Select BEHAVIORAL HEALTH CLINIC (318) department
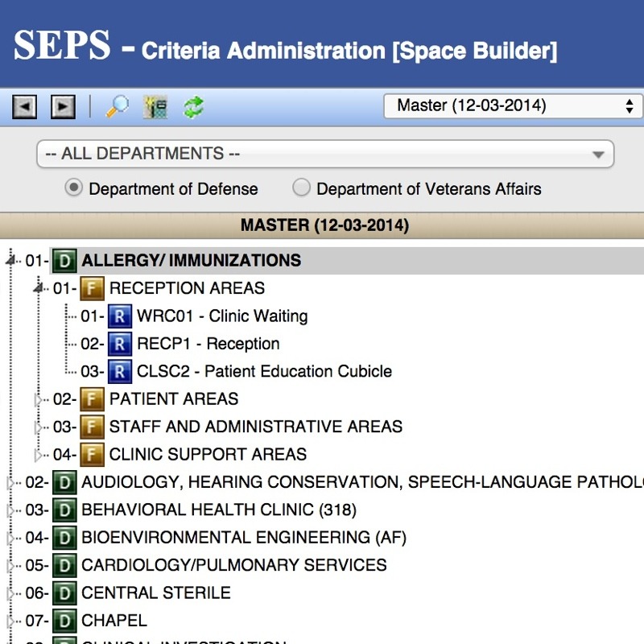This screenshot has height=644, width=644. coord(219,510)
